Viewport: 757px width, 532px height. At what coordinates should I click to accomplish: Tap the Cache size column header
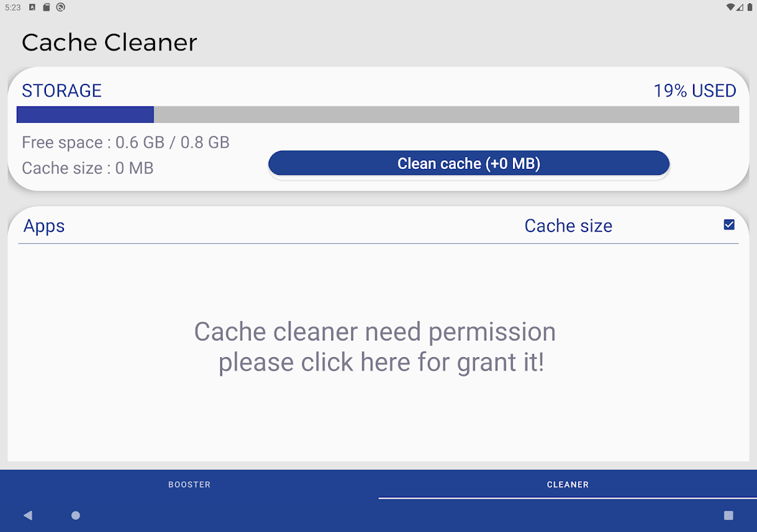tap(568, 226)
